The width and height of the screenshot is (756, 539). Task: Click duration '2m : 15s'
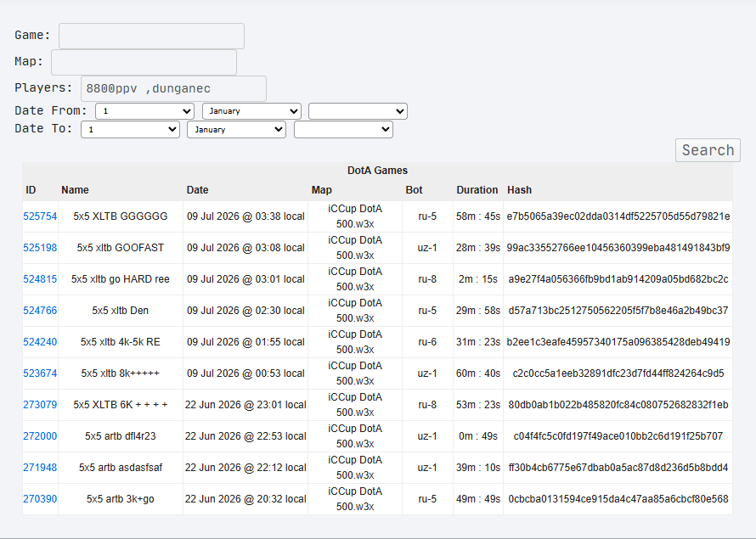click(x=478, y=279)
